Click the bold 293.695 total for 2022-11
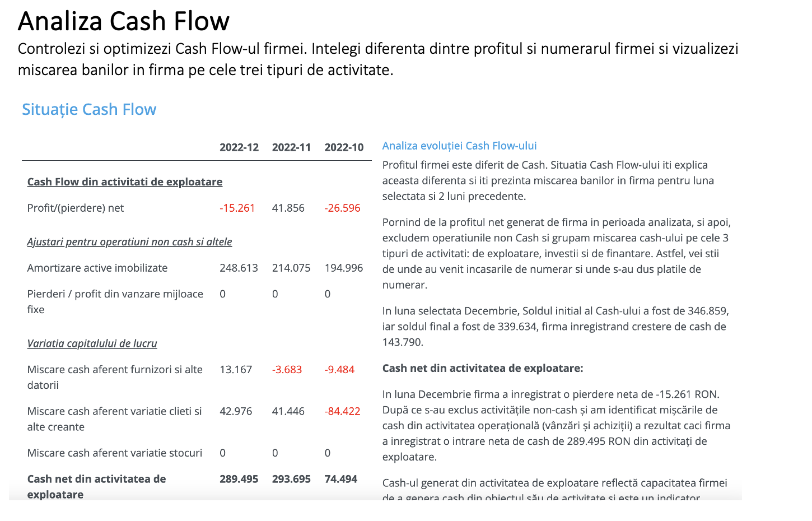Screen dimensions: 812x521 point(291,479)
